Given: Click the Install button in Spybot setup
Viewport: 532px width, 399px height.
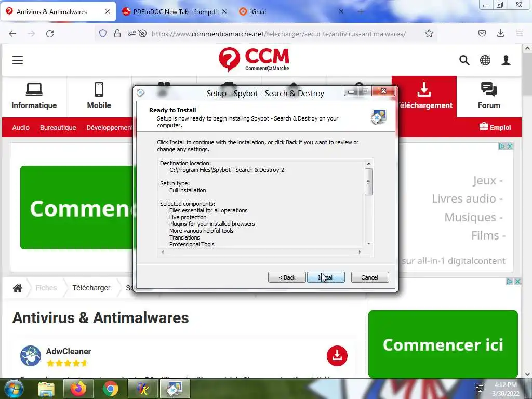Looking at the screenshot, I should pyautogui.click(x=326, y=277).
